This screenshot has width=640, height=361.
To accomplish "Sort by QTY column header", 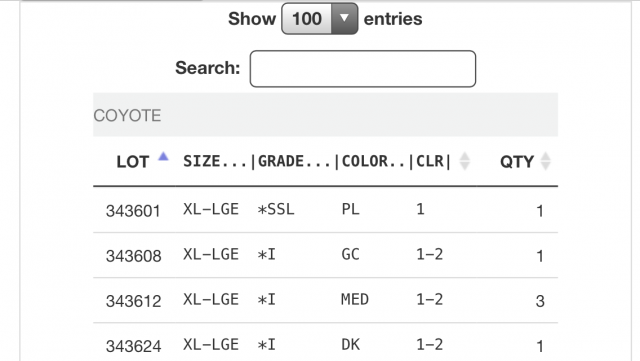I will [517, 162].
